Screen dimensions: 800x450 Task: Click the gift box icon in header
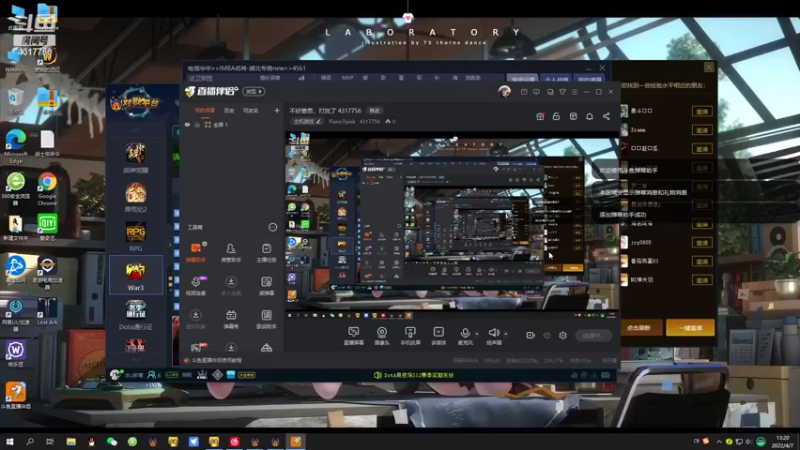[540, 116]
